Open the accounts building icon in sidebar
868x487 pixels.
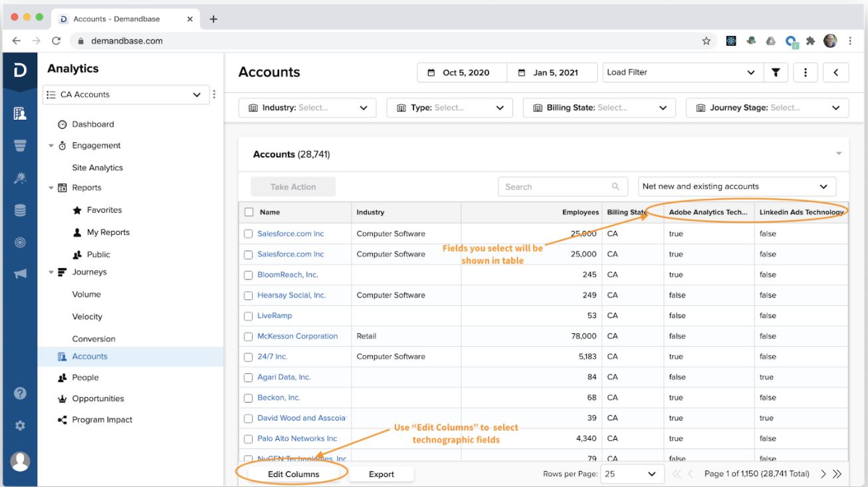point(20,114)
